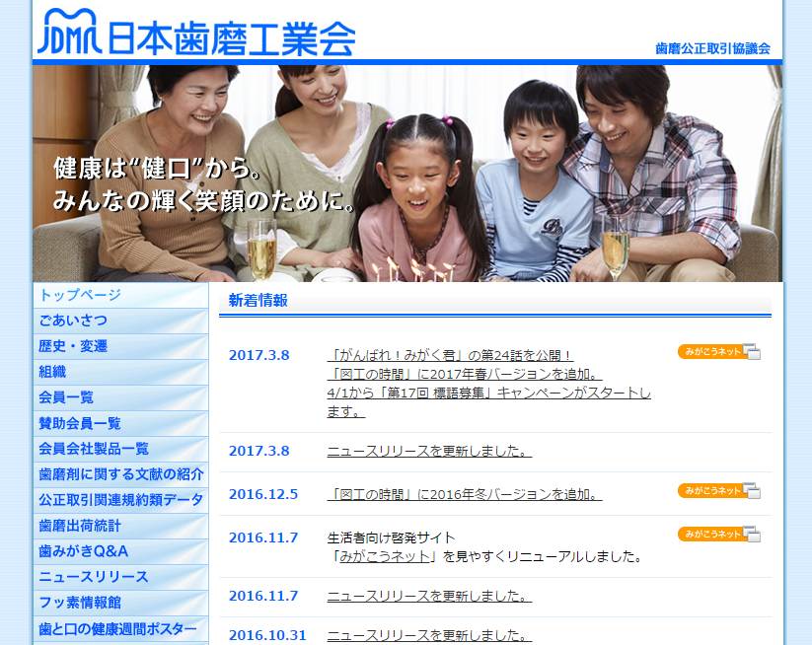Click 「図工の時間」2016年冬バージョン news link
This screenshot has width=812, height=645.
coord(464,494)
